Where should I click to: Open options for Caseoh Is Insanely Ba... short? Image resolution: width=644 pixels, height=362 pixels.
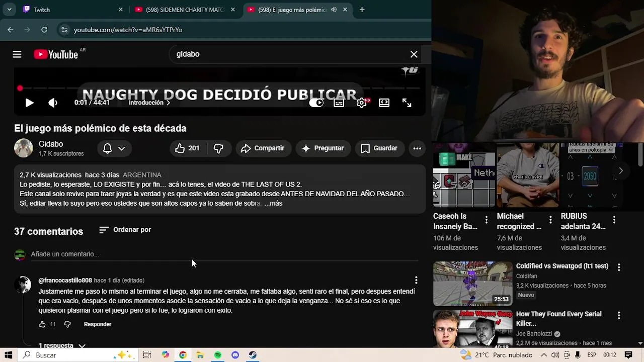pos(486,220)
